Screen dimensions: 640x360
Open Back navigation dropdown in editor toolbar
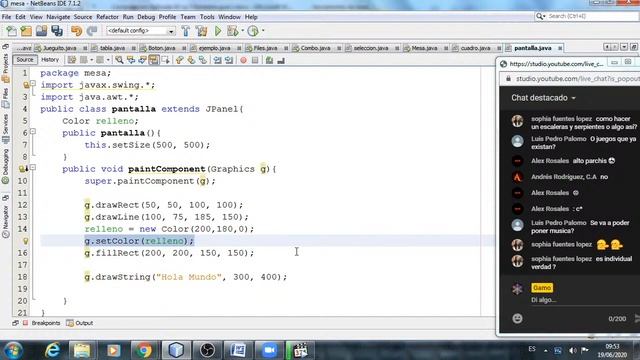pyautogui.click(x=91, y=60)
